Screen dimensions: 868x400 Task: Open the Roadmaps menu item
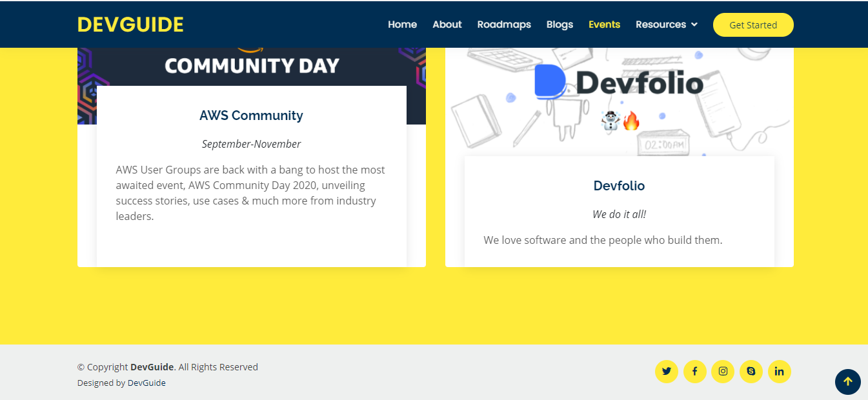click(x=504, y=25)
